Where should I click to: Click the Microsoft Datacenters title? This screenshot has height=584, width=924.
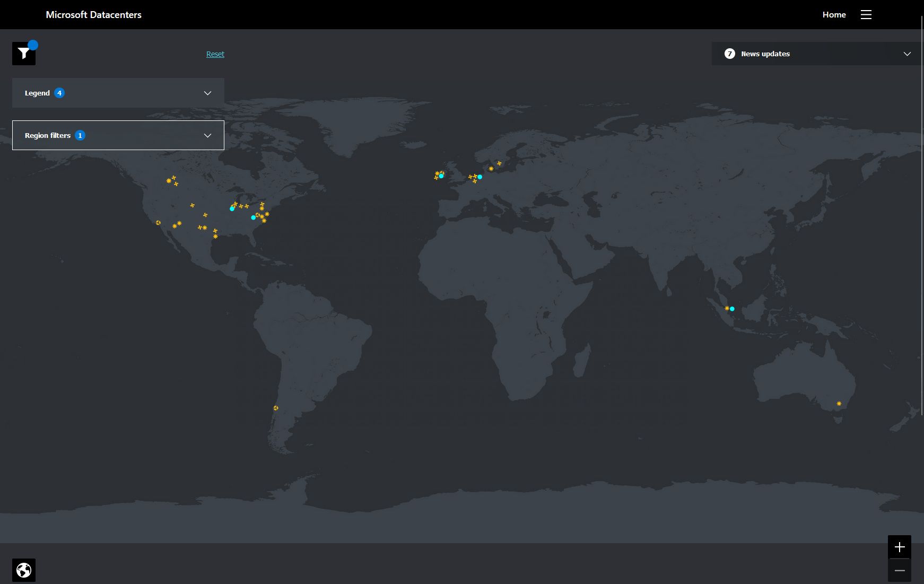[93, 14]
